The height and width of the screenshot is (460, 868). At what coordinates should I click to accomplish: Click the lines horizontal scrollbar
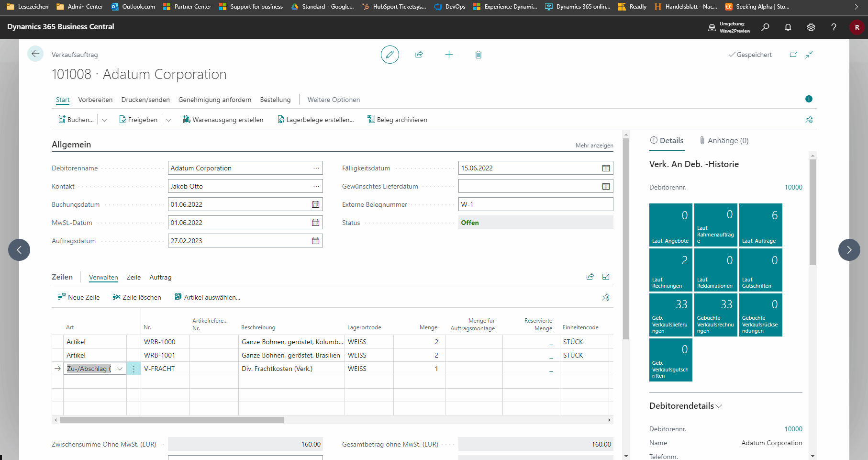point(171,420)
